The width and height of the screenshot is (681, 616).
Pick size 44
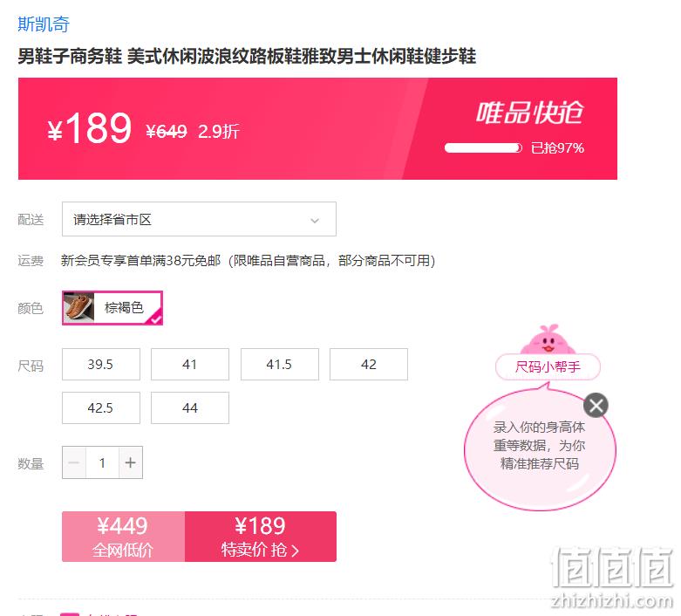pos(190,407)
